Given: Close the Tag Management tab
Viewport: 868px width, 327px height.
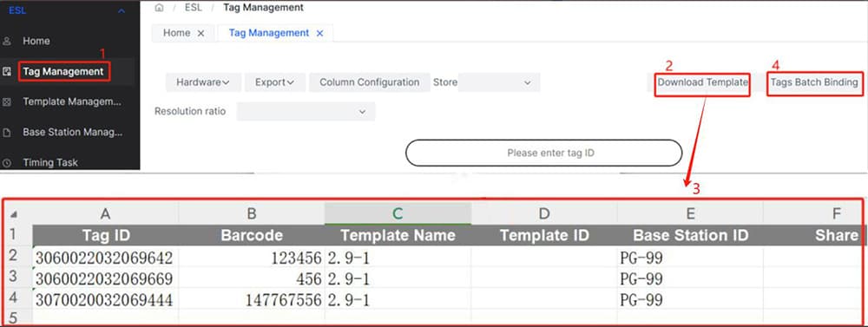Looking at the screenshot, I should coord(319,33).
